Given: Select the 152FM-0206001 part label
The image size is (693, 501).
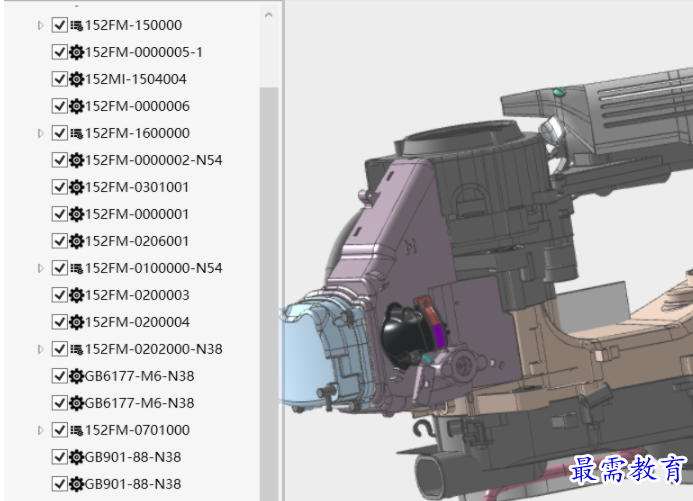Looking at the screenshot, I should pos(137,241).
